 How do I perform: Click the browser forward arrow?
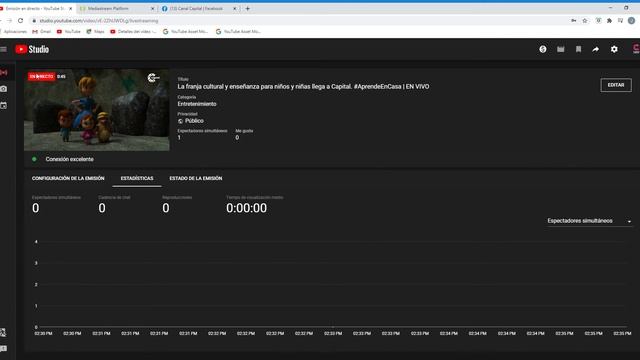click(9, 20)
